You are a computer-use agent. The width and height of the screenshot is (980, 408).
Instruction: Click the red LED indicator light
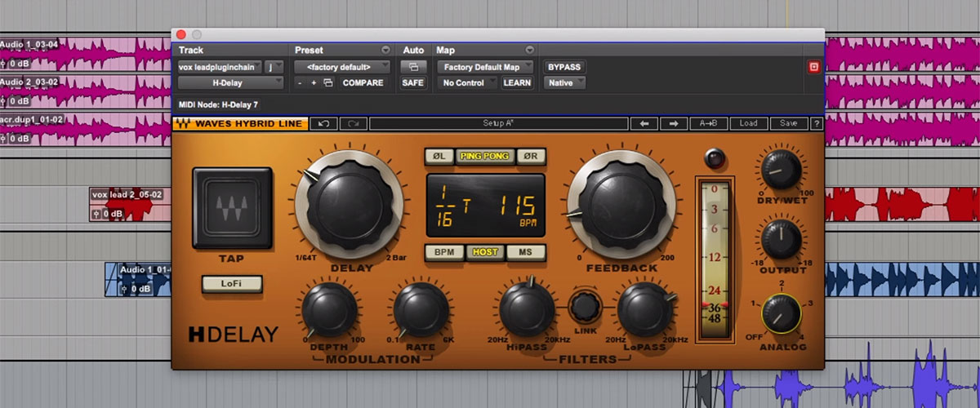715,157
